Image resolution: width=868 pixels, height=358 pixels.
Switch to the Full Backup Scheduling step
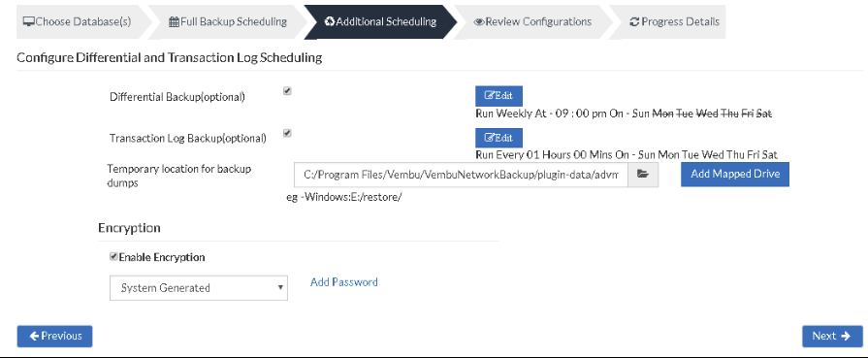[227, 22]
